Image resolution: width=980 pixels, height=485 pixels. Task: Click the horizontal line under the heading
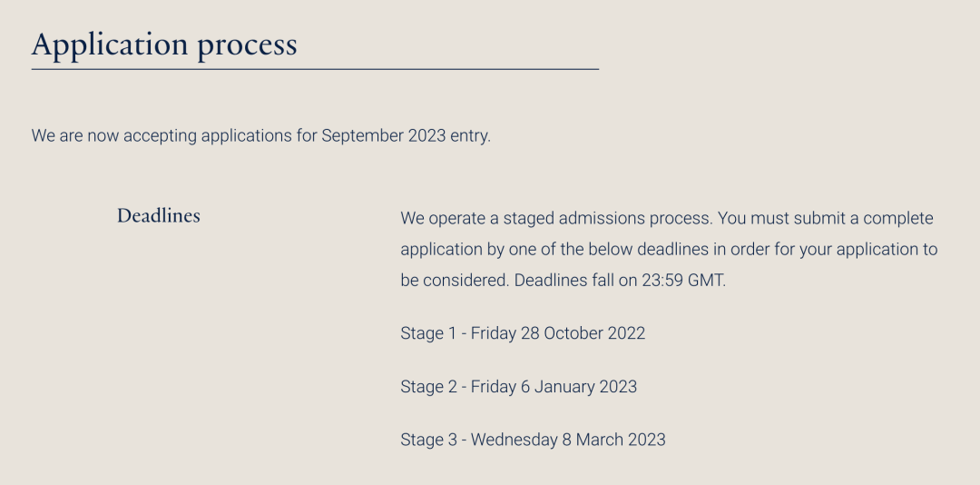315,69
